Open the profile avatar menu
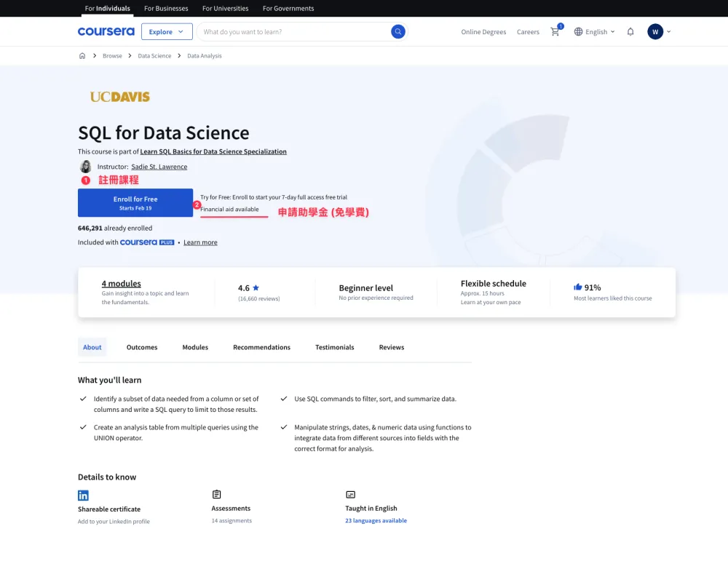This screenshot has width=728, height=564. [654, 31]
